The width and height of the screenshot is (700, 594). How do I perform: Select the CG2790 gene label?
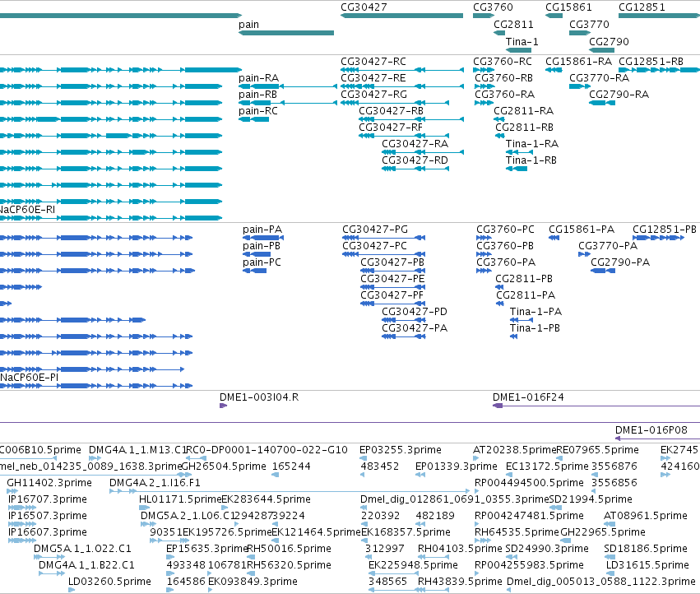tap(609, 42)
